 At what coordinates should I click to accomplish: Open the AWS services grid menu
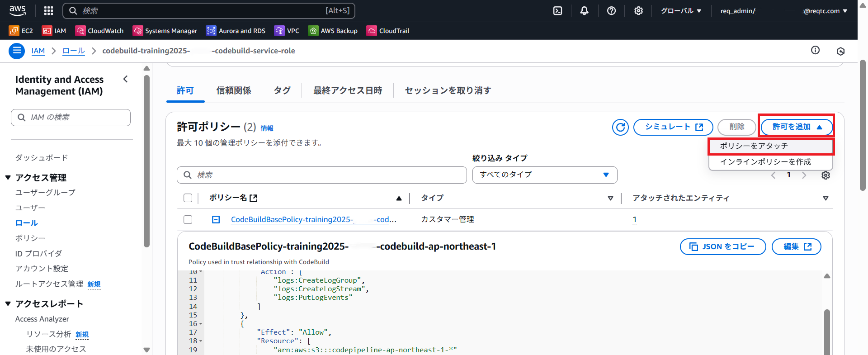tap(49, 11)
